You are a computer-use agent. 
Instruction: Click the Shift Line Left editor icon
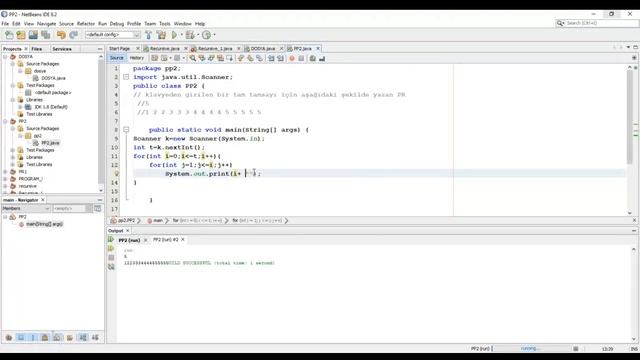tap(271, 58)
